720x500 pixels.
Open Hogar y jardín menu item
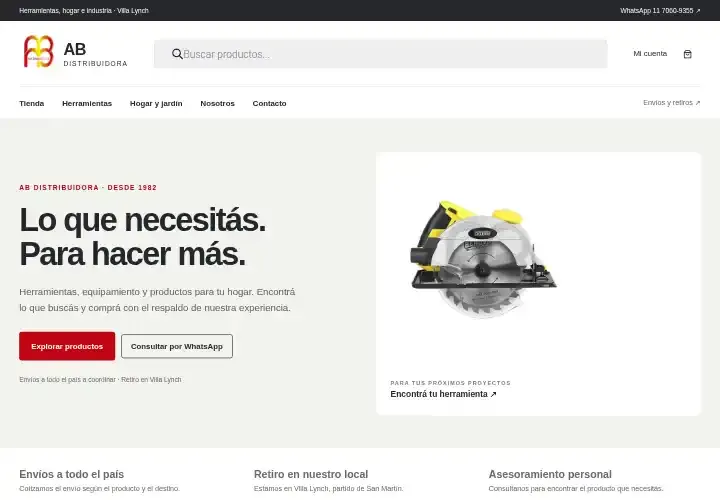156,103
